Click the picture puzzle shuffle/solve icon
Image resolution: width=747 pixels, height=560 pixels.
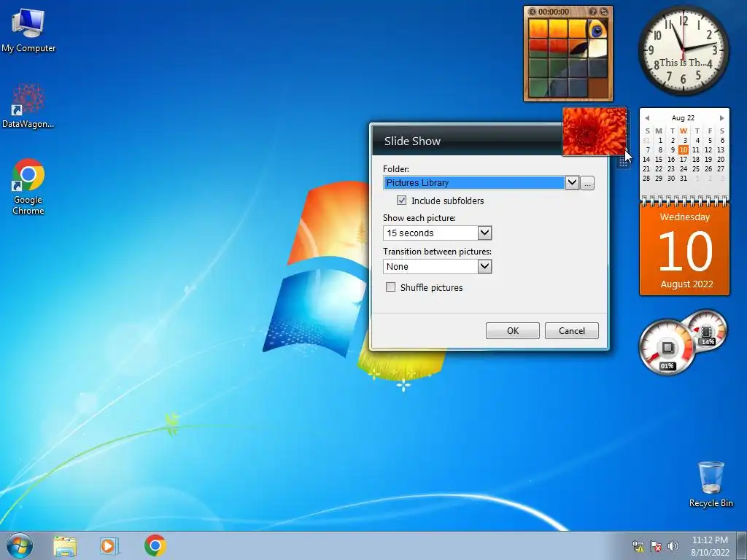point(603,12)
